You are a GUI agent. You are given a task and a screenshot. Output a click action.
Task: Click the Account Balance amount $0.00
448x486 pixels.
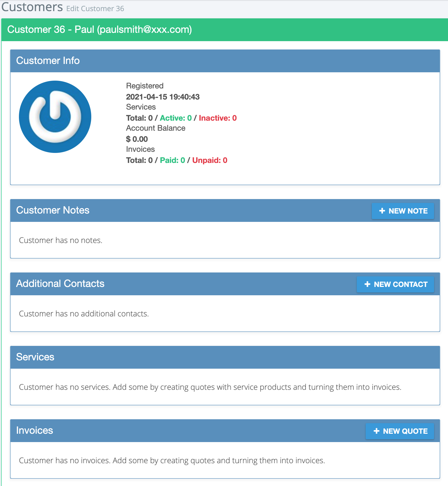[137, 139]
